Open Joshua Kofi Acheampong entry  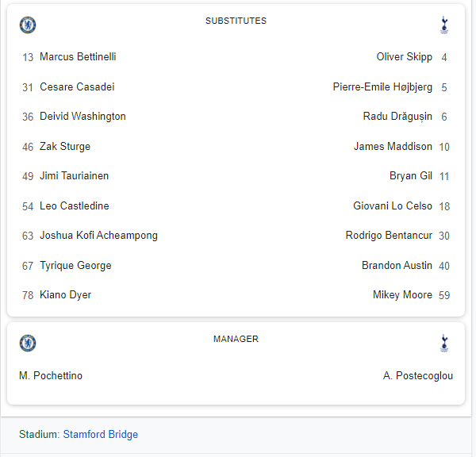pyautogui.click(x=98, y=236)
